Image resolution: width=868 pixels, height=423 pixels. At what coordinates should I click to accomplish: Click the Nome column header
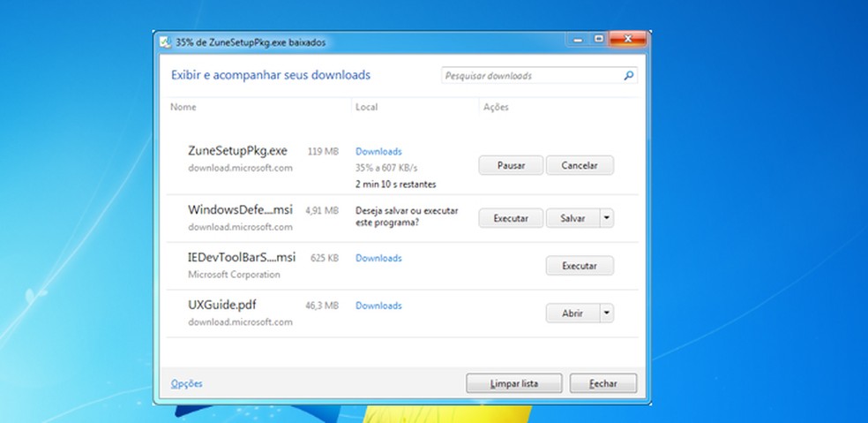pos(183,107)
